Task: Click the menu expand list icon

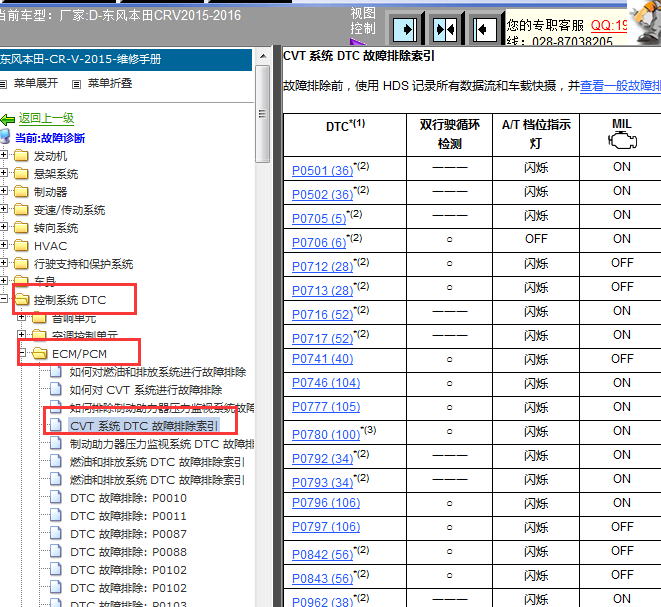Action: click(x=3, y=84)
